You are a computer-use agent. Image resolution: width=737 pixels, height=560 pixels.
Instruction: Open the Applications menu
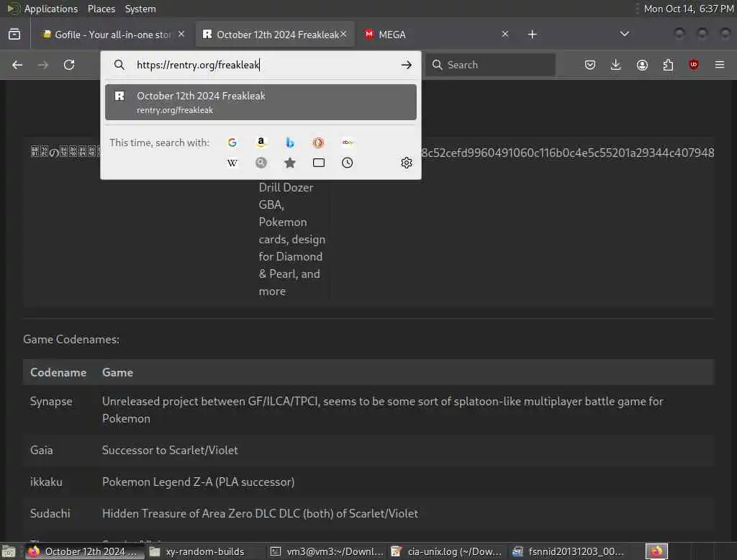51,9
